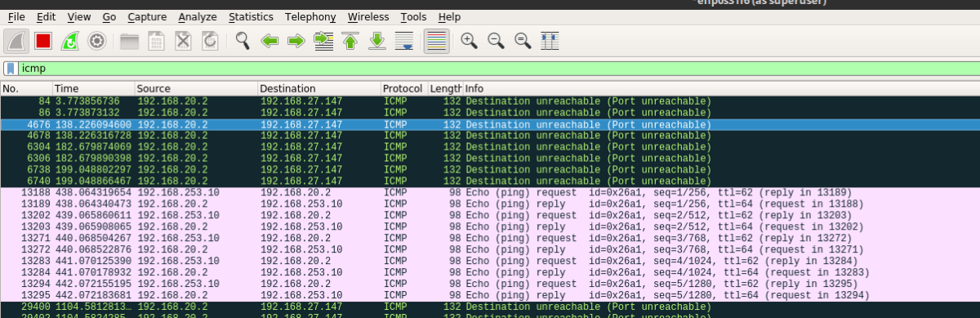
Task: Open capture options gear icon
Action: (97, 40)
